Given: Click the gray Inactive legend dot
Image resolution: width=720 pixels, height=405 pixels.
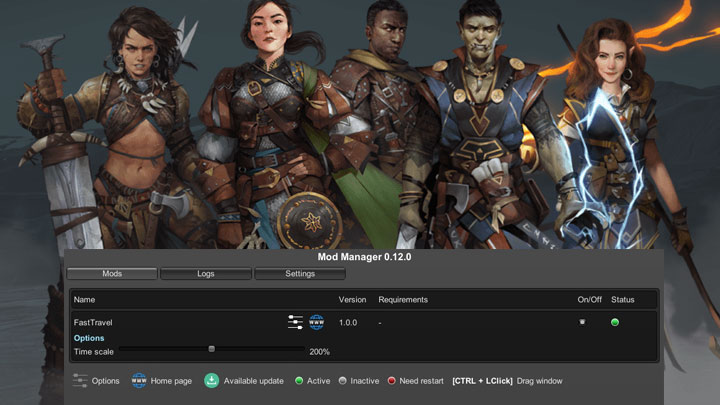Looking at the screenshot, I should coord(343,381).
